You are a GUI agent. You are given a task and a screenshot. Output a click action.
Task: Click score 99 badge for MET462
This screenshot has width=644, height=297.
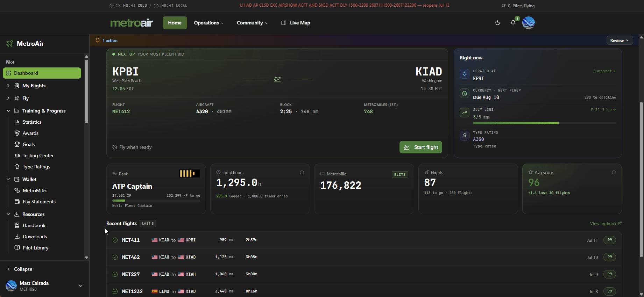610,257
